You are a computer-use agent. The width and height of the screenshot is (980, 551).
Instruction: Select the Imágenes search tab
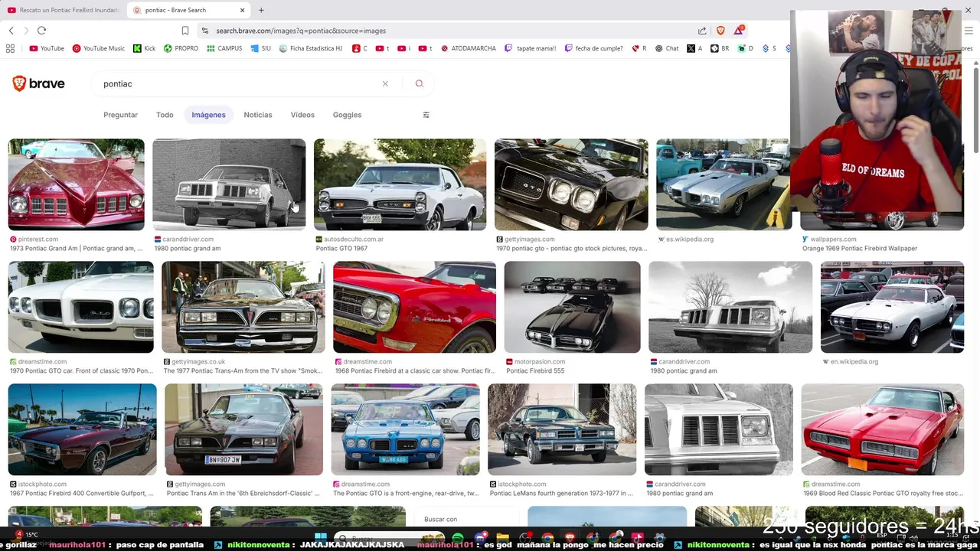(208, 115)
